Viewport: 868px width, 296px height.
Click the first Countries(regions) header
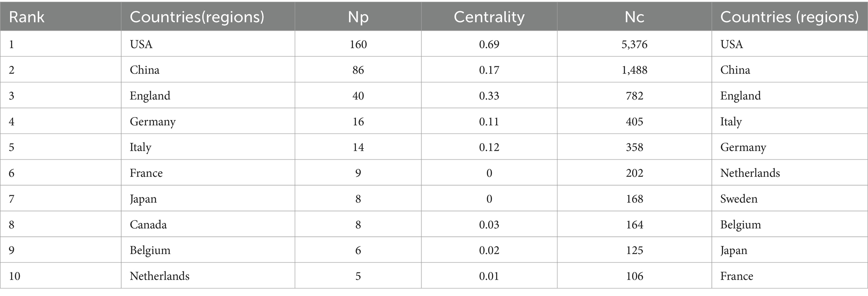(197, 17)
